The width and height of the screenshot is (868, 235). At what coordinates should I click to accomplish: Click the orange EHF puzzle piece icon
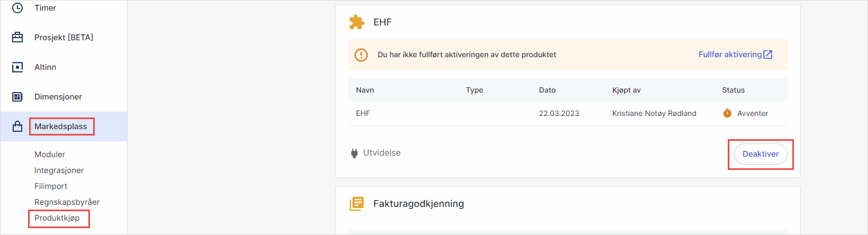(357, 22)
